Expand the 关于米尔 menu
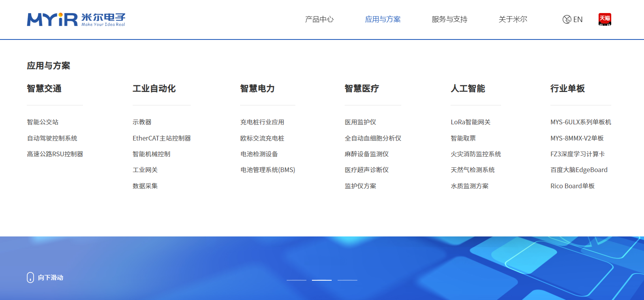 (513, 19)
